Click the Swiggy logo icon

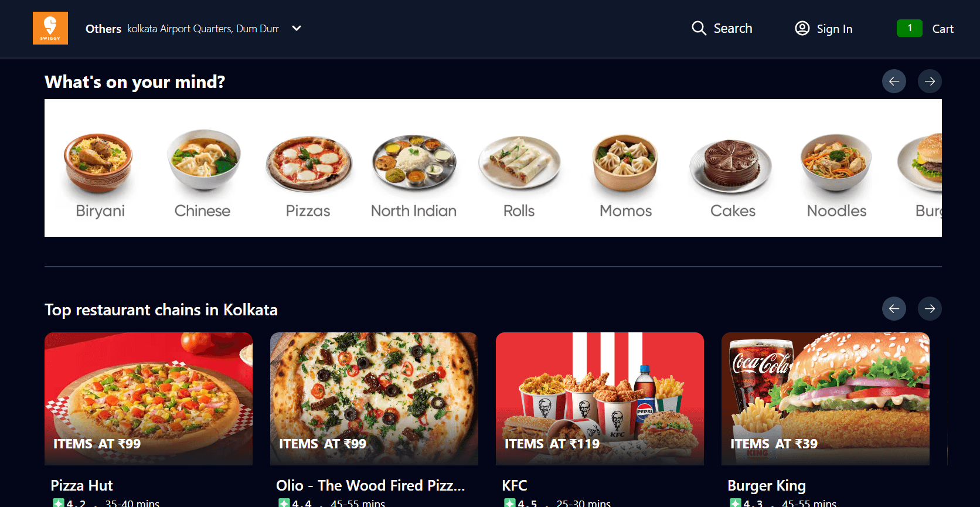(x=50, y=28)
